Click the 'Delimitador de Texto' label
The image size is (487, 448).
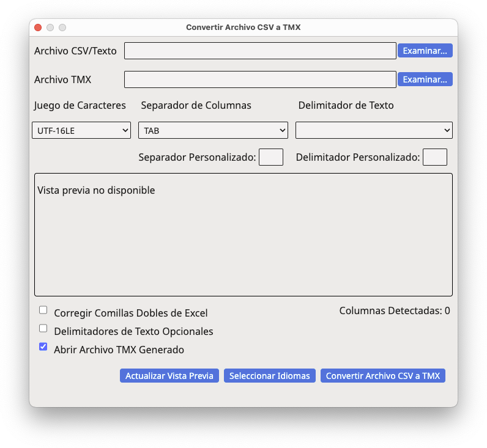click(346, 106)
